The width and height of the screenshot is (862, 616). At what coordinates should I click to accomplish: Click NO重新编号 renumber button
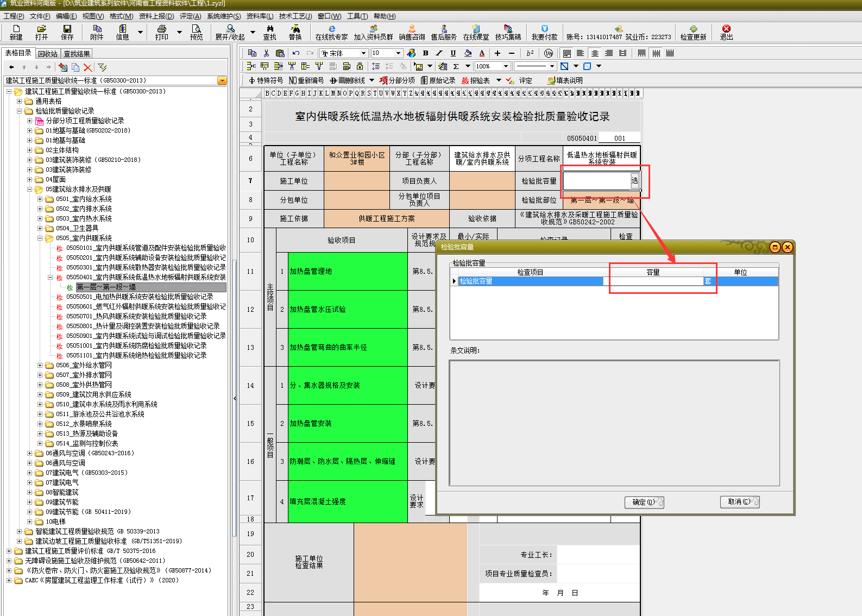pyautogui.click(x=306, y=80)
